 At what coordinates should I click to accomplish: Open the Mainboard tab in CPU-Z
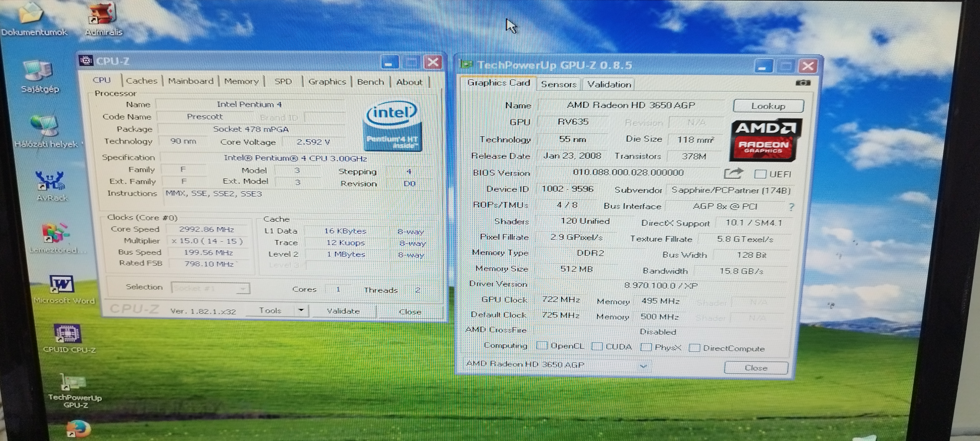191,81
